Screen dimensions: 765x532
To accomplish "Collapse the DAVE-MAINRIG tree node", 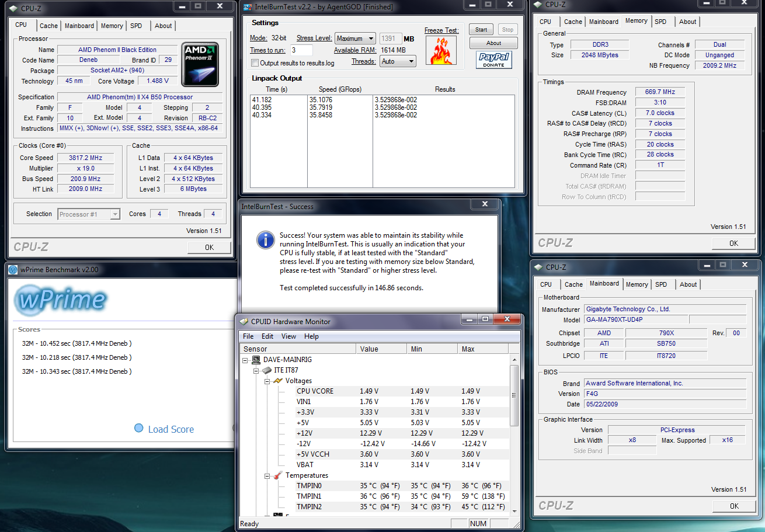I will [x=246, y=360].
